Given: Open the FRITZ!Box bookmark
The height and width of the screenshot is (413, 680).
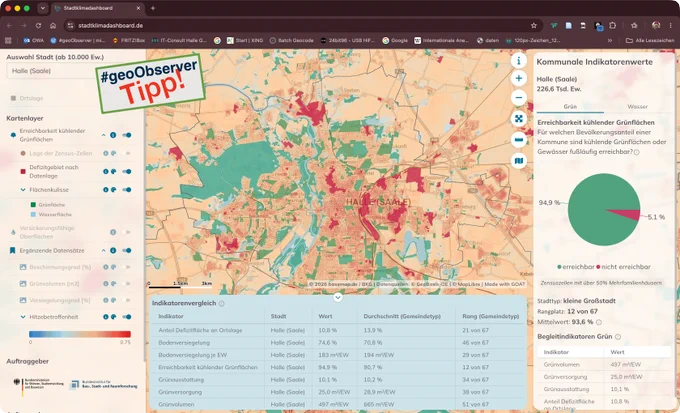Looking at the screenshot, I should click(x=128, y=40).
